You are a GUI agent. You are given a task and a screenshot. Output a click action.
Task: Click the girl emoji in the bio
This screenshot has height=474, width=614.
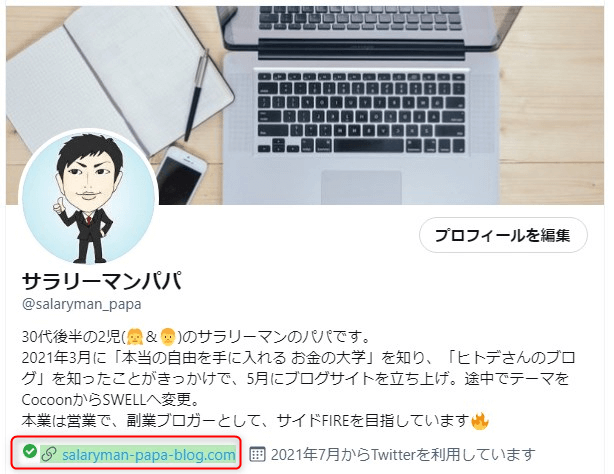point(135,337)
